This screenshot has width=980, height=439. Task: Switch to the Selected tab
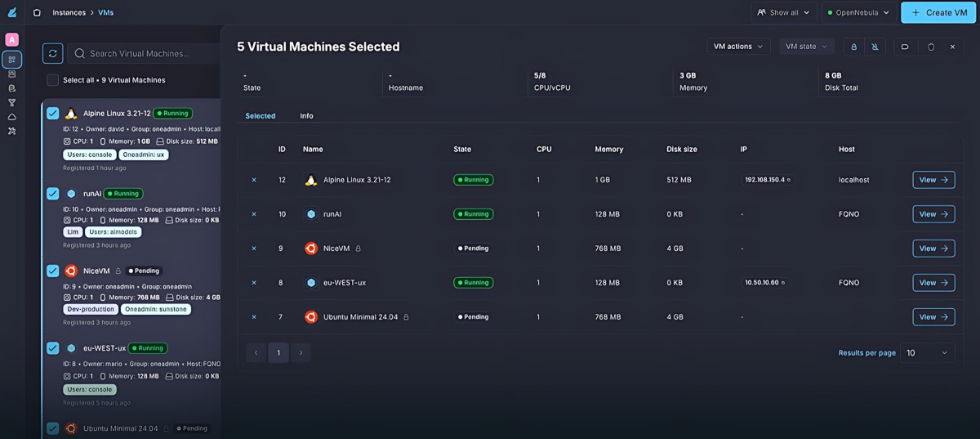tap(261, 116)
